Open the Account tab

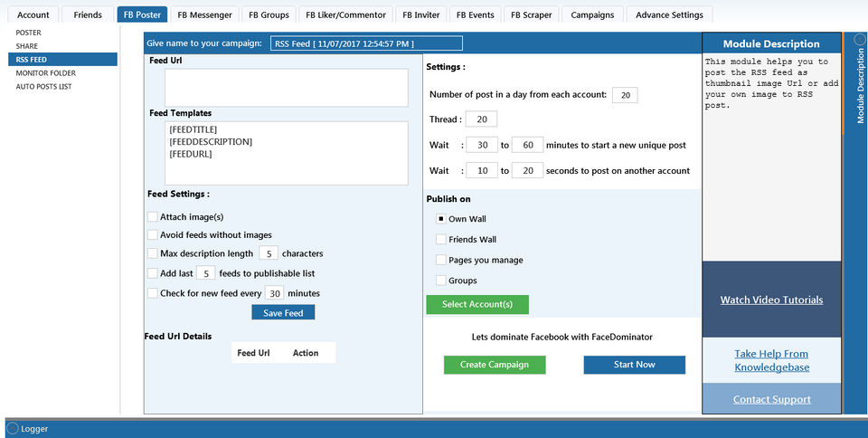(x=33, y=14)
